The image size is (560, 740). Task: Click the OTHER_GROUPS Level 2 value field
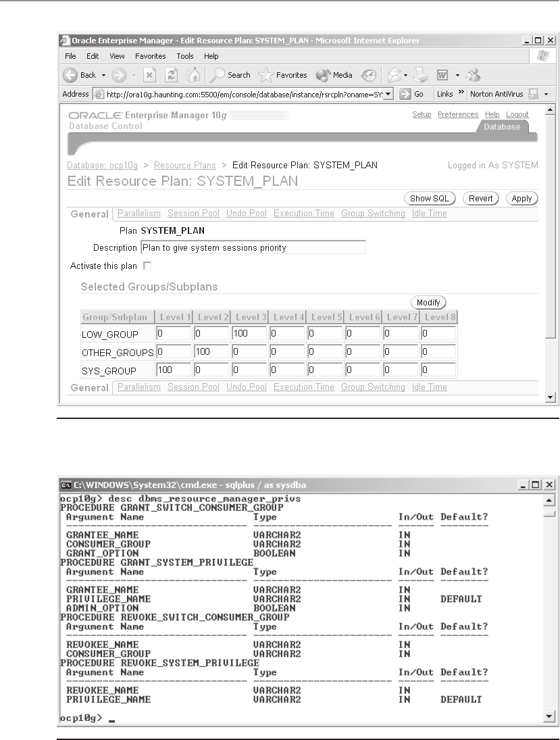coord(211,351)
